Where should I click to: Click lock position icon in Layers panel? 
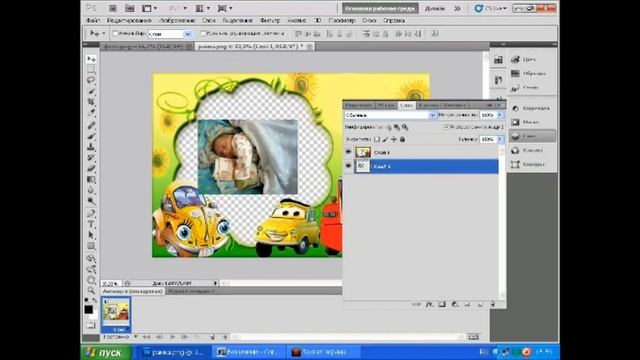click(x=393, y=139)
